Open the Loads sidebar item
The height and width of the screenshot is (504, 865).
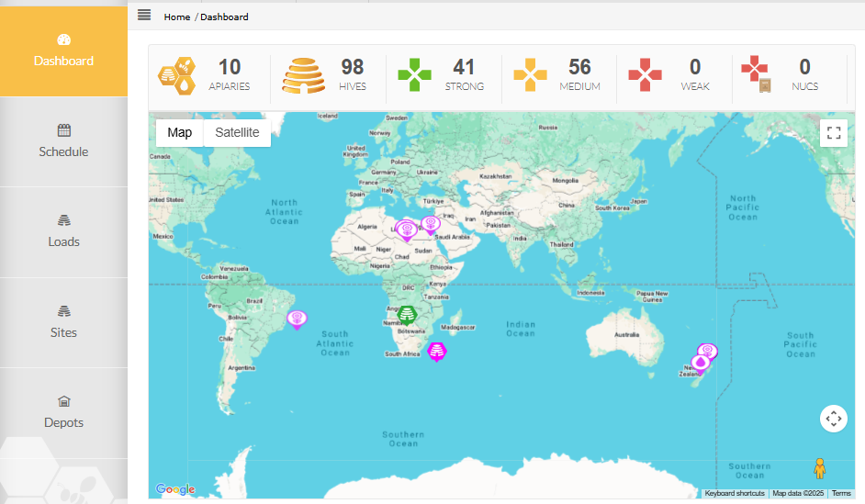coord(63,232)
